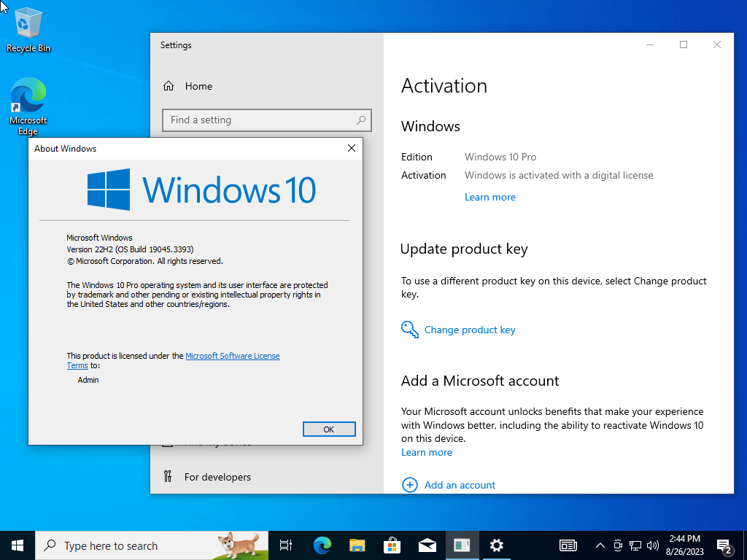Click the search magnifier in Find a setting
The width and height of the screenshot is (747, 560).
coord(361,120)
